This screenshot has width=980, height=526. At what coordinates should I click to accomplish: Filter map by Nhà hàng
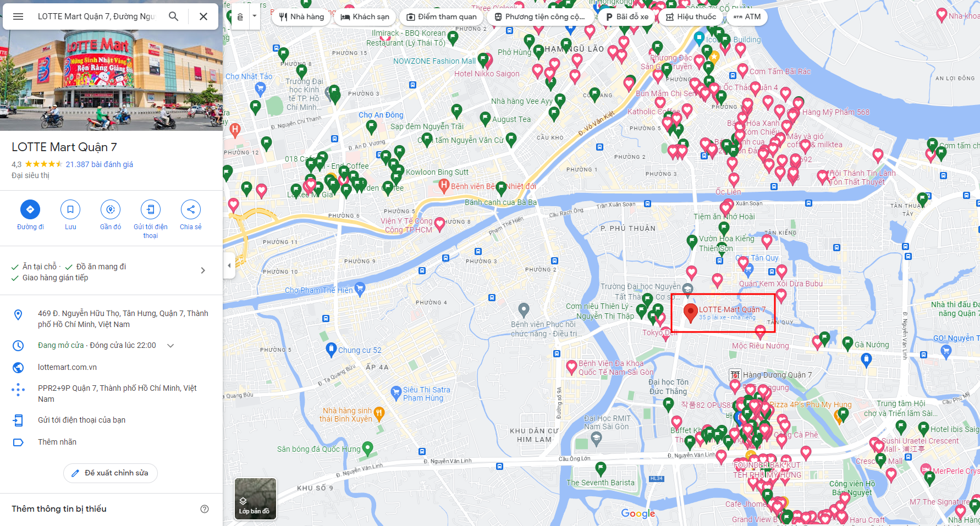tap(301, 16)
